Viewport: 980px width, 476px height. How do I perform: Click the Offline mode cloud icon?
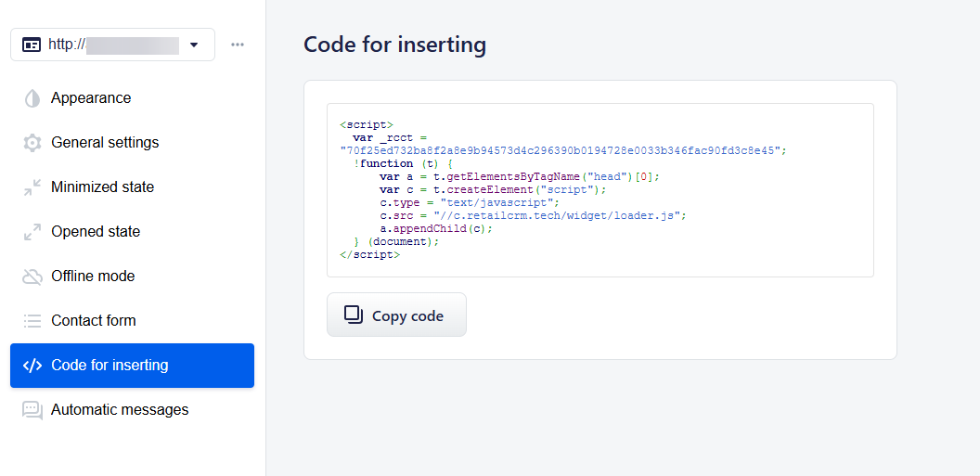[32, 277]
